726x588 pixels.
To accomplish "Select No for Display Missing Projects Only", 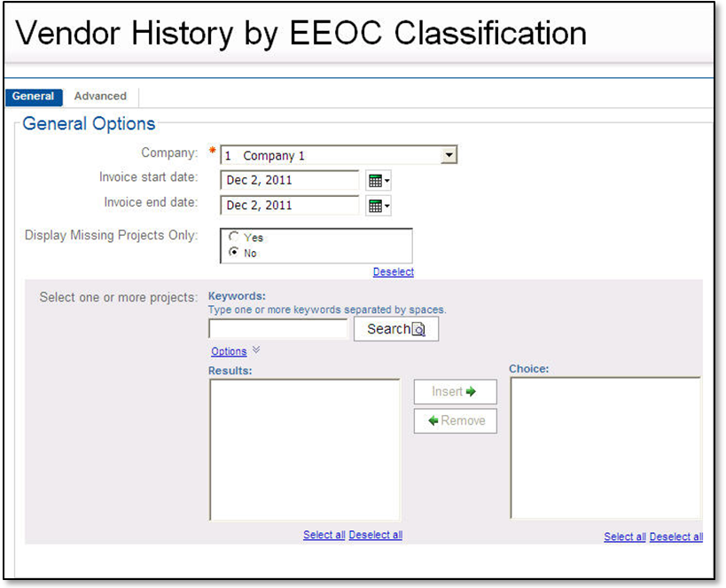I will [234, 253].
